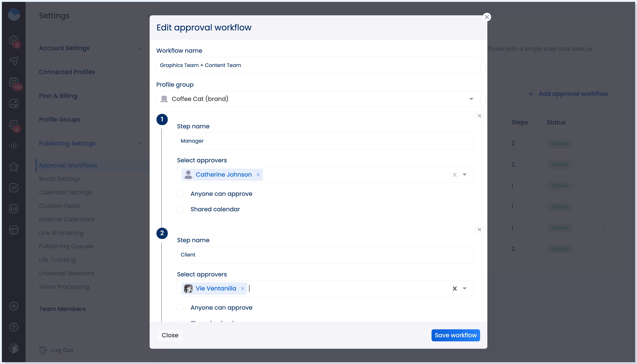Viewport: 637px width, 364px height.
Task: Switch to Boost Settings
Action: click(60, 179)
